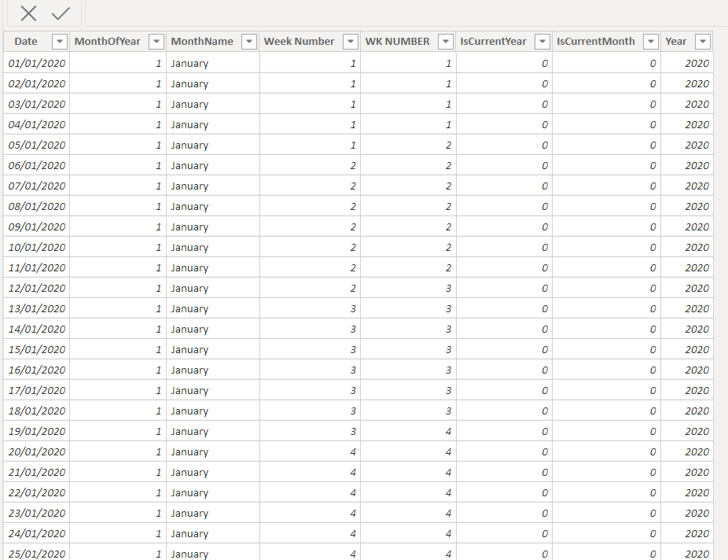Cancel the formula with the X icon
This screenshot has width=728, height=560.
pos(28,13)
